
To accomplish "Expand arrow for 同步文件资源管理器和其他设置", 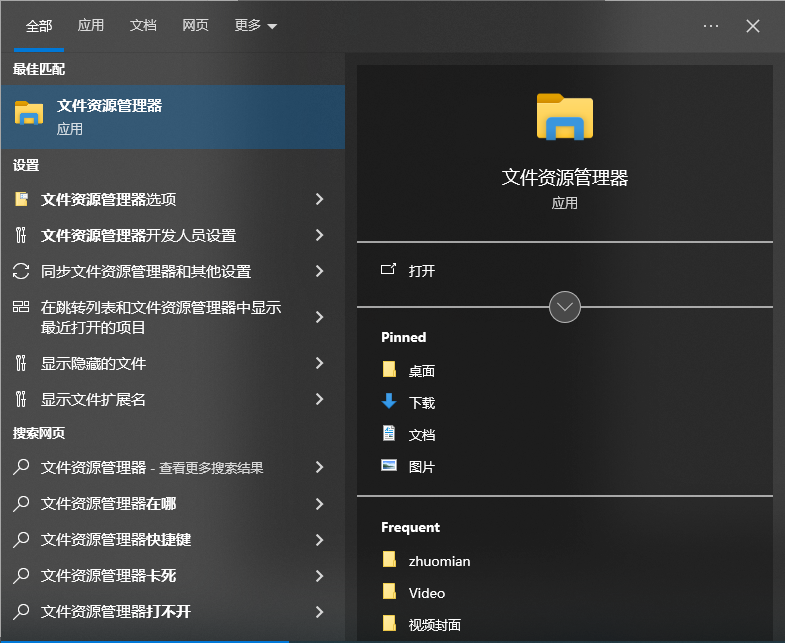I will pos(319,271).
